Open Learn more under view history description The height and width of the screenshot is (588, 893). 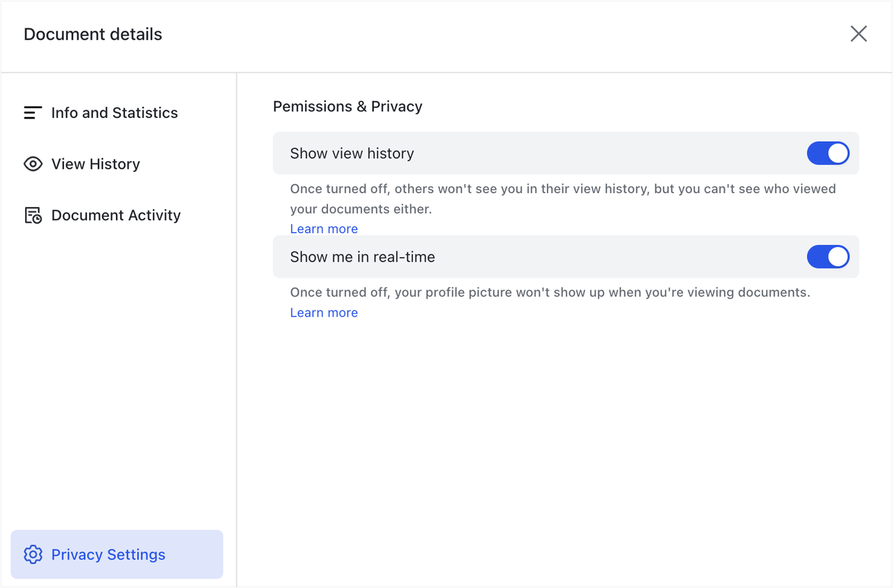point(324,229)
